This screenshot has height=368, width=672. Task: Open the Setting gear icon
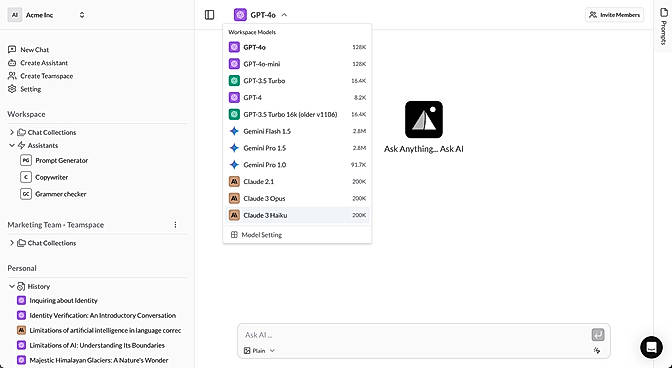(x=12, y=89)
